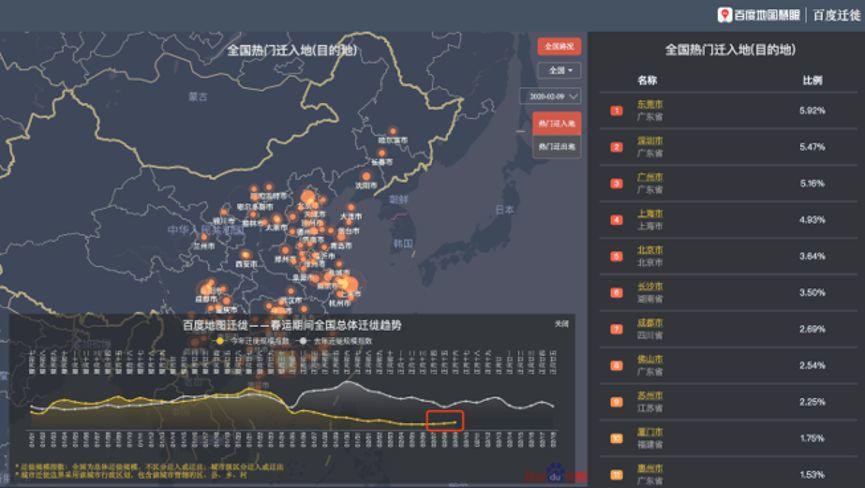The width and height of the screenshot is (865, 488).
Task: Click the red button above the 全国 dropdown
Action: [559, 46]
